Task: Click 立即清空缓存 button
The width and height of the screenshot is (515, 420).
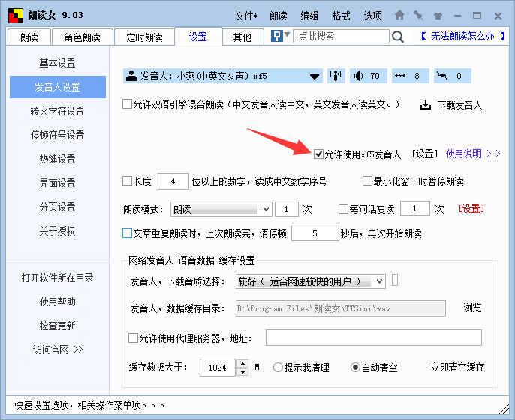Action: [457, 367]
